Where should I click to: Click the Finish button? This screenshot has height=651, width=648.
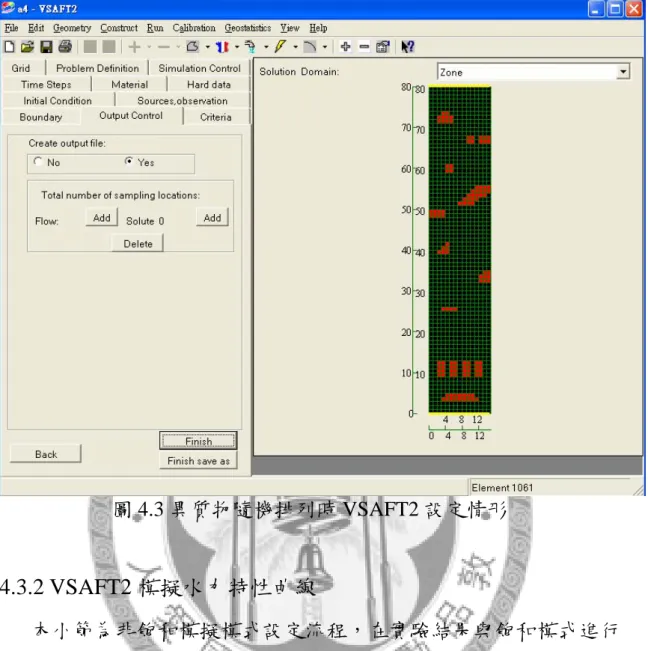click(198, 441)
